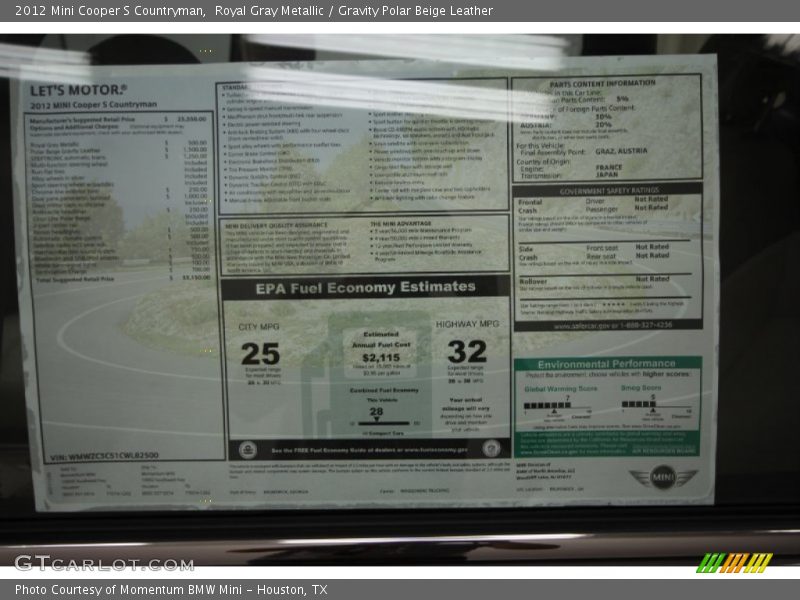Click the Rollover 'Not Rated' entry
Viewport: 800px width, 600px height.
point(652,279)
